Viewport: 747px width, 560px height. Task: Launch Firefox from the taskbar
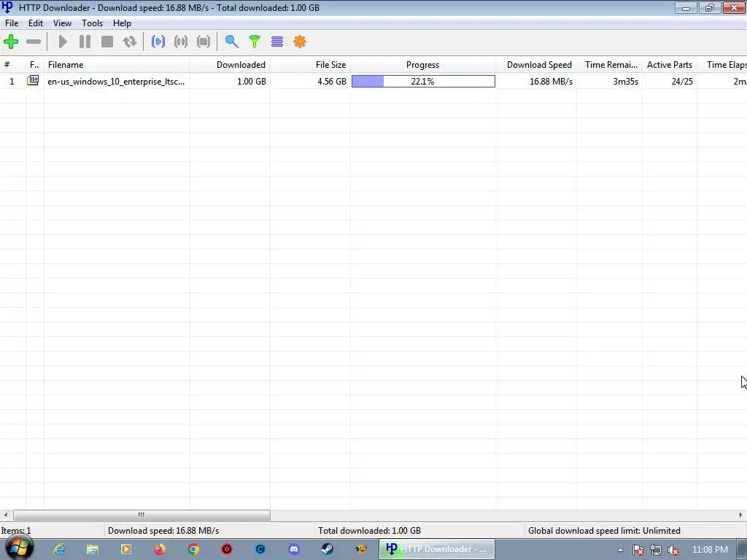(160, 549)
